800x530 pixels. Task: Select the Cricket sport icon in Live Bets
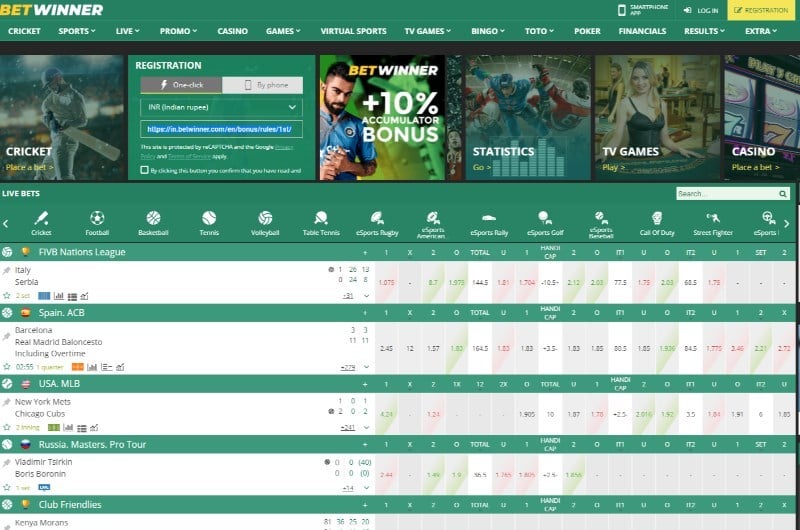click(41, 223)
